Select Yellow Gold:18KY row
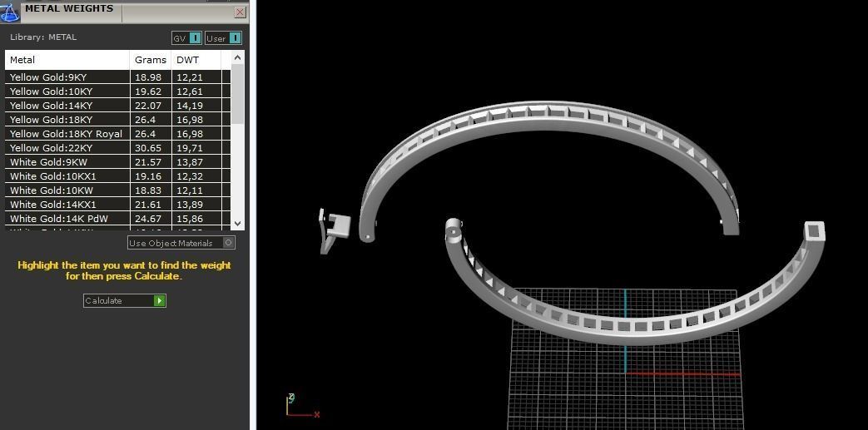The height and width of the screenshot is (430, 868). (117, 120)
